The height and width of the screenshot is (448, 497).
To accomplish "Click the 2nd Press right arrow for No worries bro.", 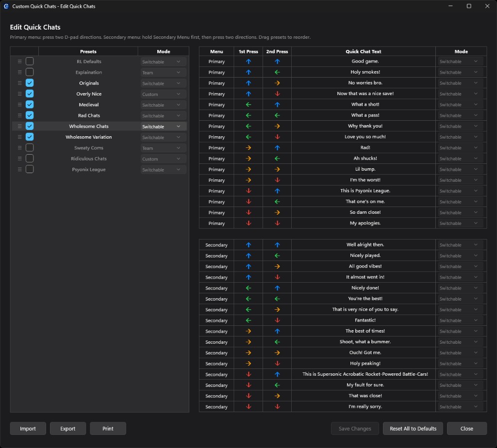I will pyautogui.click(x=277, y=83).
